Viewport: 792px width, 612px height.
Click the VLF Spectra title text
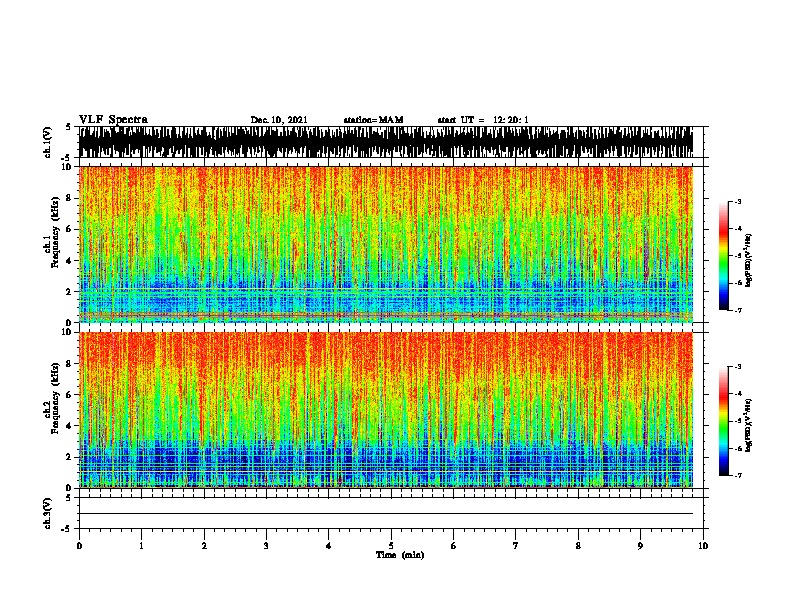coord(113,120)
